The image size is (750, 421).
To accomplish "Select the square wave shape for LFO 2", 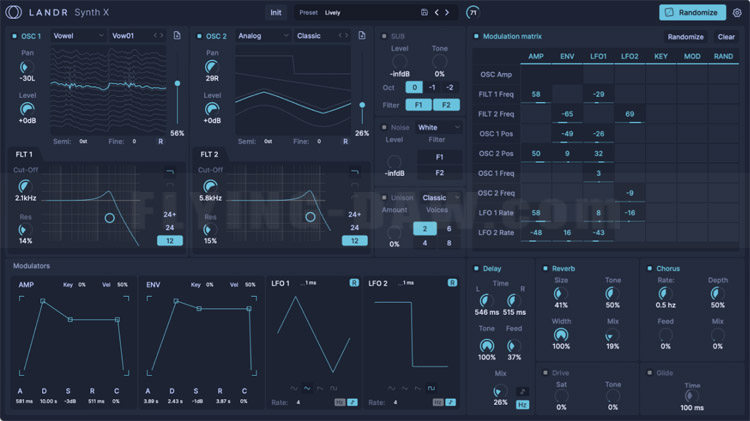I will click(x=431, y=388).
